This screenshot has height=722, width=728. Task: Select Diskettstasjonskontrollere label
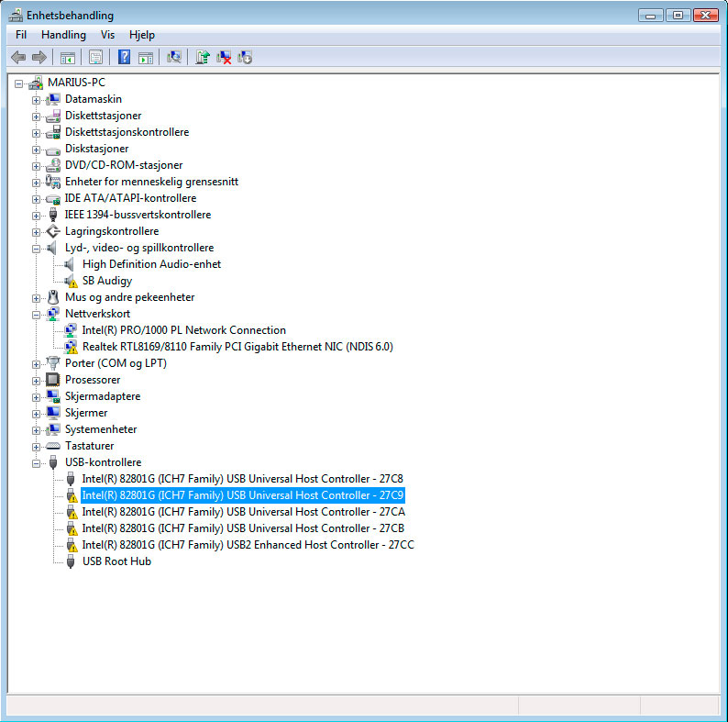(127, 132)
